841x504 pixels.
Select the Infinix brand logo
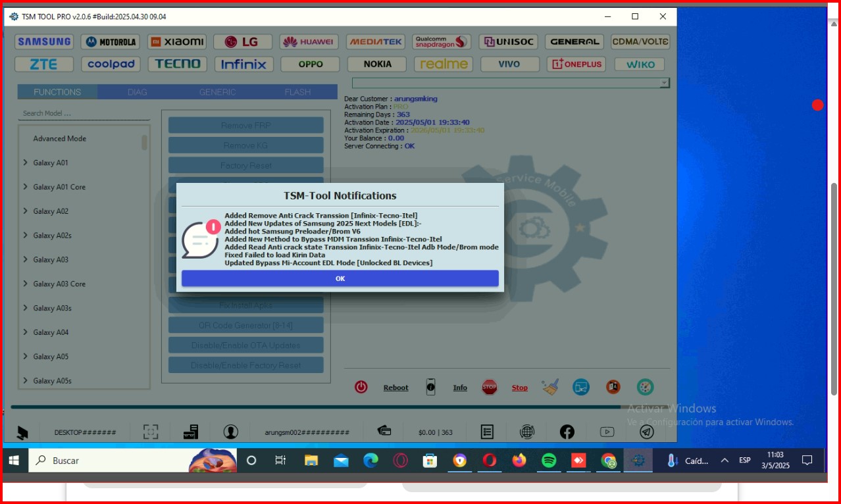tap(243, 64)
